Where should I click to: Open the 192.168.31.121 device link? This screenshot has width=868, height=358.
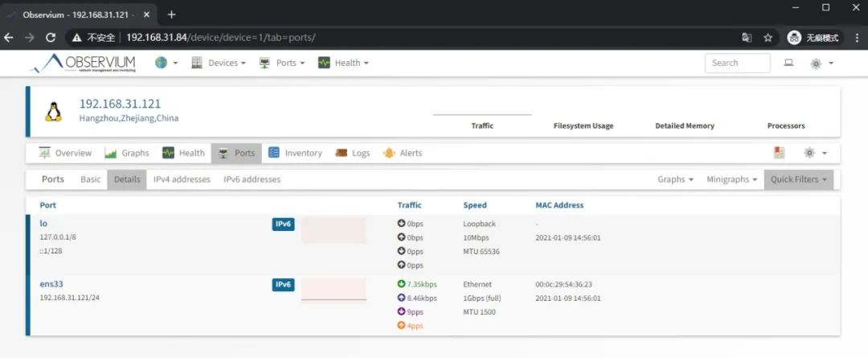120,104
